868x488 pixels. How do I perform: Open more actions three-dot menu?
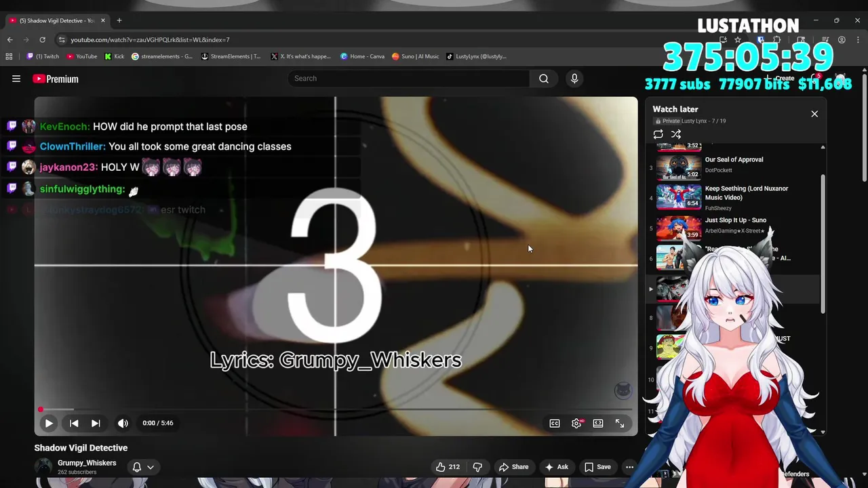[629, 467]
